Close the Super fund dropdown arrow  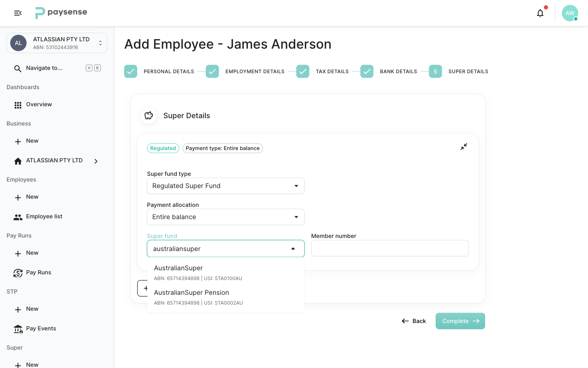[x=293, y=249]
